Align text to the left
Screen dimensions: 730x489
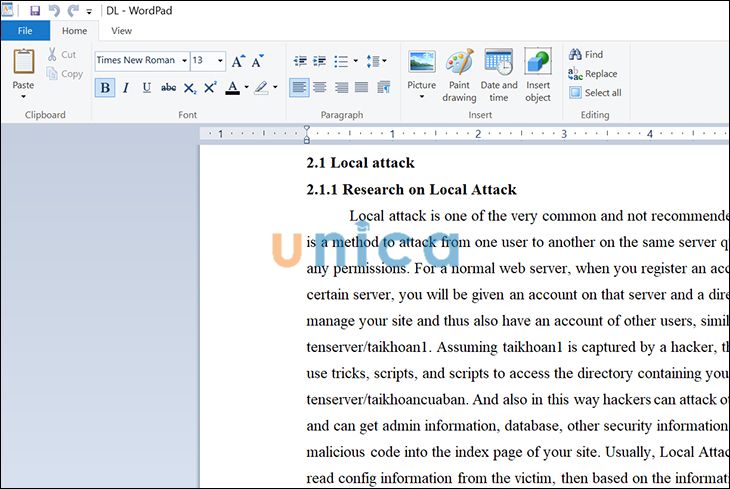299,88
